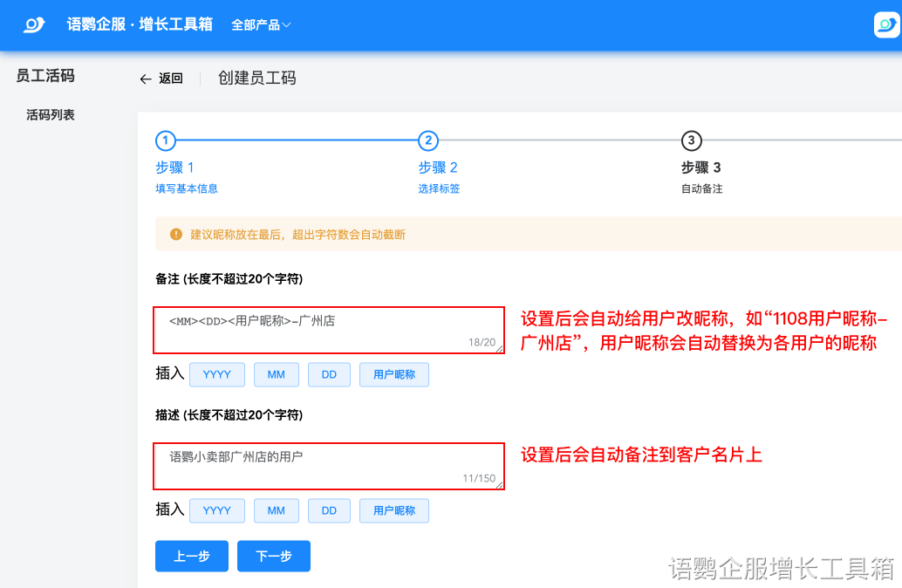The image size is (902, 588).
Task: Focus the 备注 text input box
Action: 329,330
